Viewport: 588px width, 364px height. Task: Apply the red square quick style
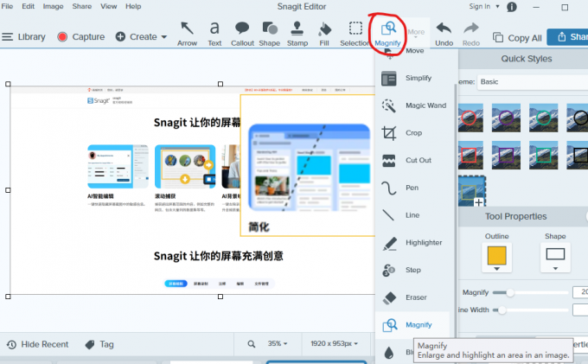pyautogui.click(x=470, y=155)
